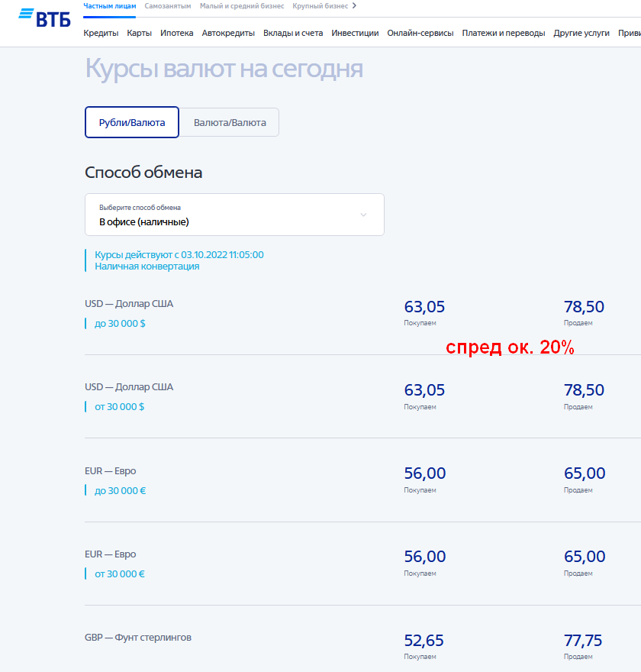This screenshot has height=672, width=641.
Task: Click the chevron in the exchange method field
Action: [363, 215]
